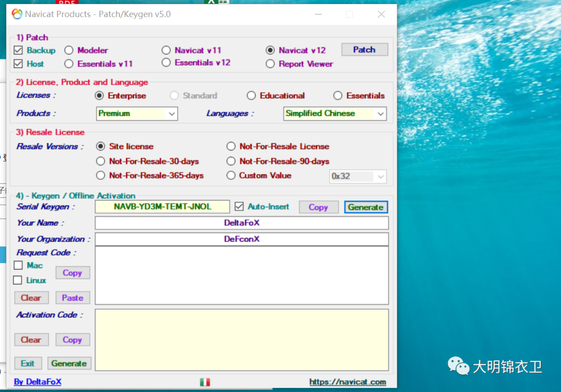Close the Patch/Keygen window
The image size is (561, 392).
[x=381, y=15]
